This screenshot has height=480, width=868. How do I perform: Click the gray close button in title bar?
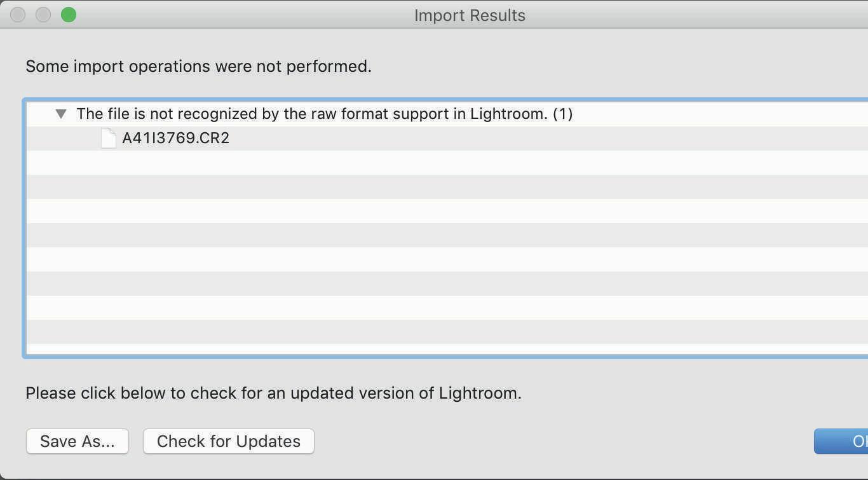[18, 15]
